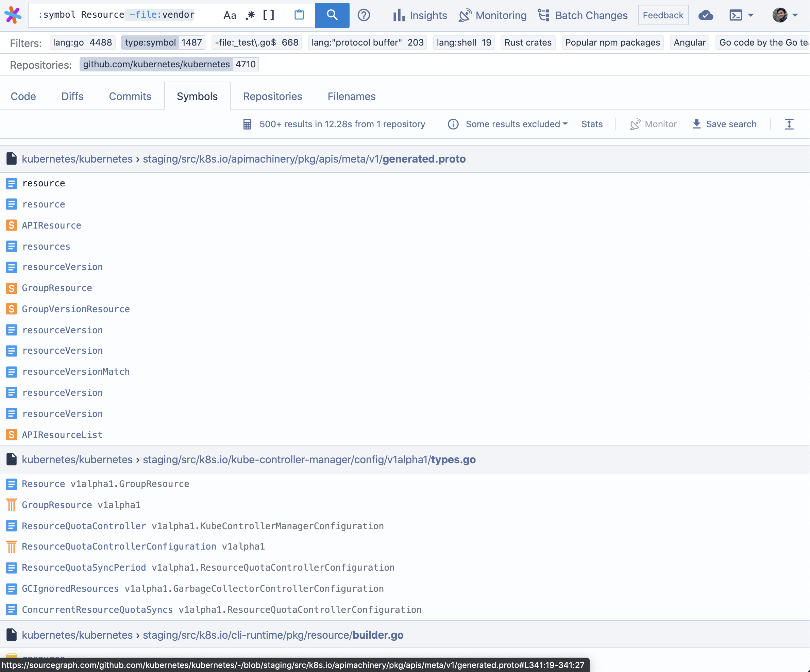Open the user avatar menu

784,15
